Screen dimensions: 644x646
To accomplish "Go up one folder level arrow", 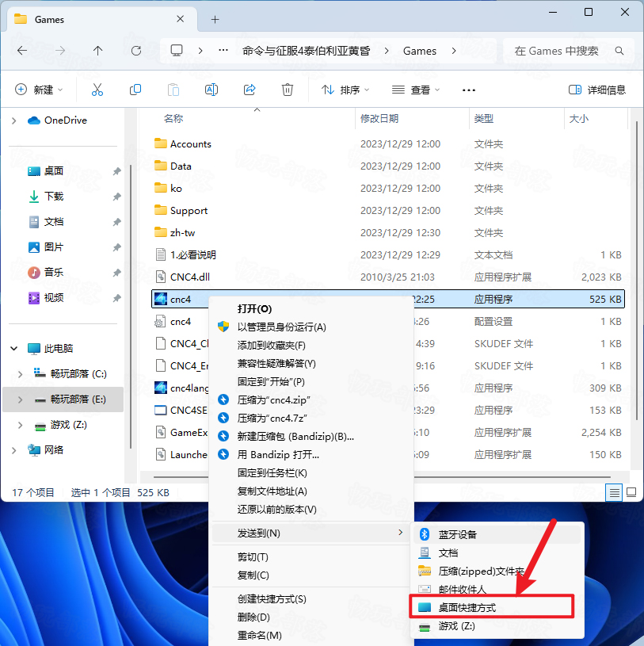I will tap(97, 51).
